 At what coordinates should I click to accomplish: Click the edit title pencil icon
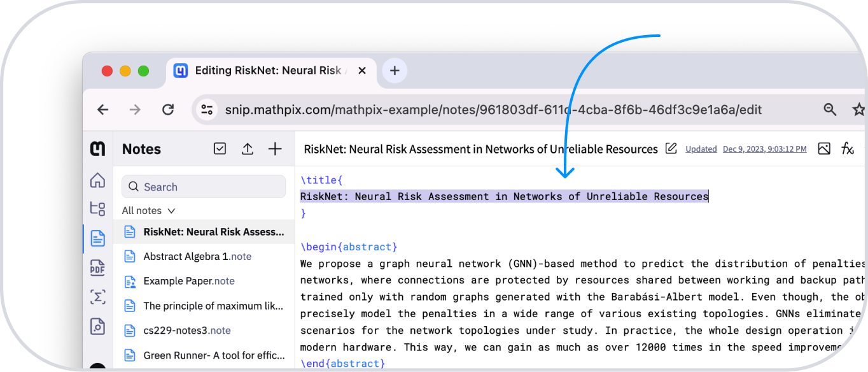(671, 148)
